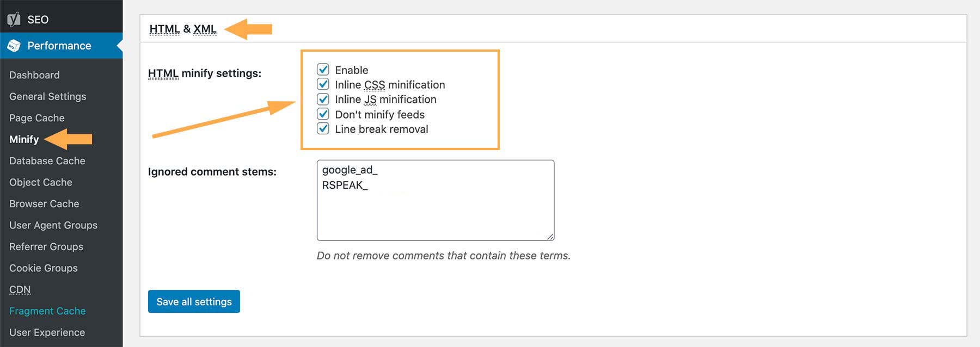Open General Settings menu item
The height and width of the screenshot is (347, 980).
47,96
